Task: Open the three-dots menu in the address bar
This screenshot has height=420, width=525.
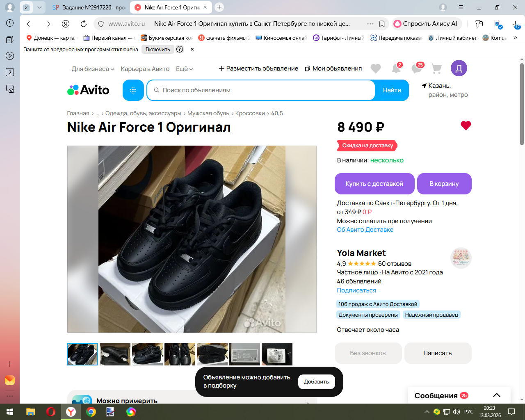Action: tap(370, 24)
